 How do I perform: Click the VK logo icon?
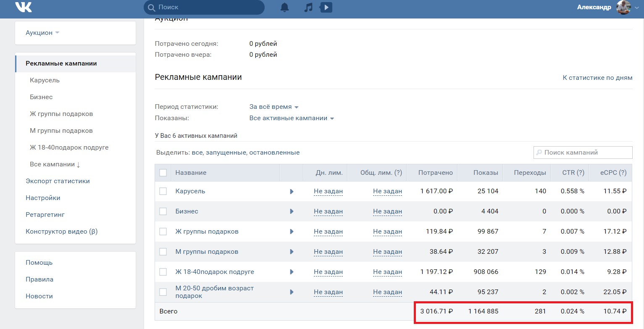24,7
